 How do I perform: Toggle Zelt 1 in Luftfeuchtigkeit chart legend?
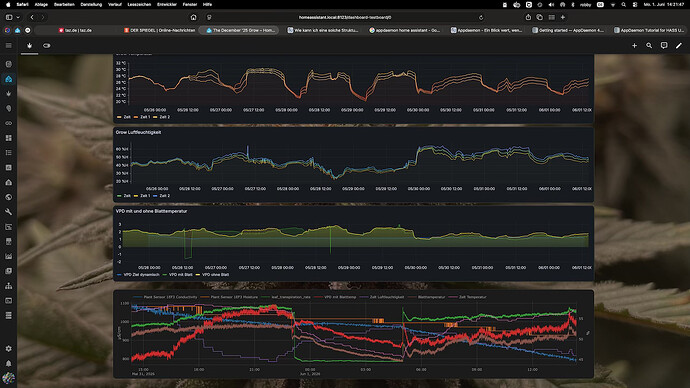pos(142,196)
